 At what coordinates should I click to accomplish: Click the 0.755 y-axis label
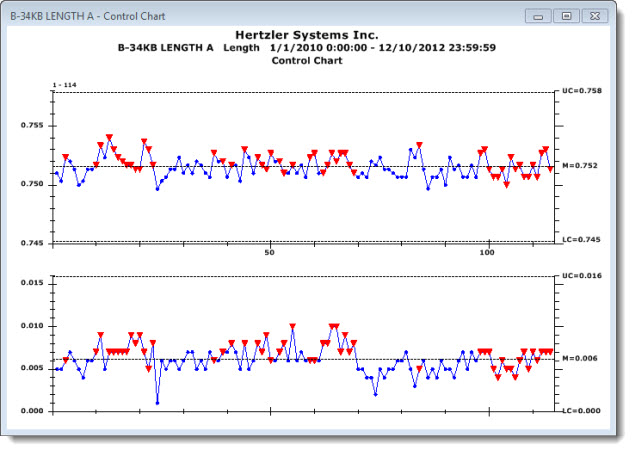click(x=32, y=126)
